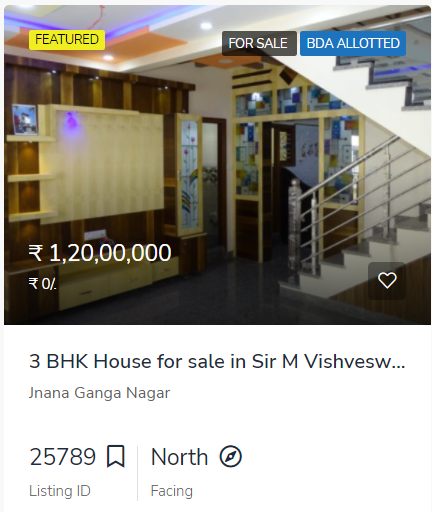
Task: Click the ₹ 0/. rate text
Action: pyautogui.click(x=43, y=284)
